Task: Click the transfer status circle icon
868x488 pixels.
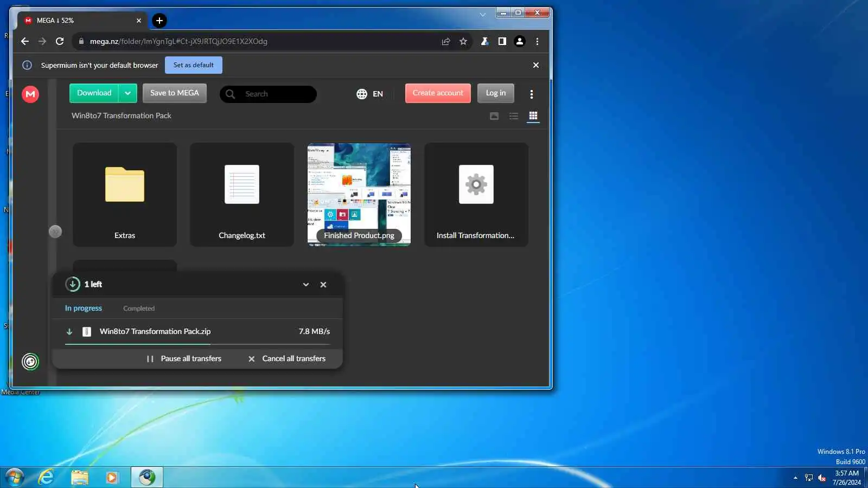Action: pyautogui.click(x=30, y=362)
